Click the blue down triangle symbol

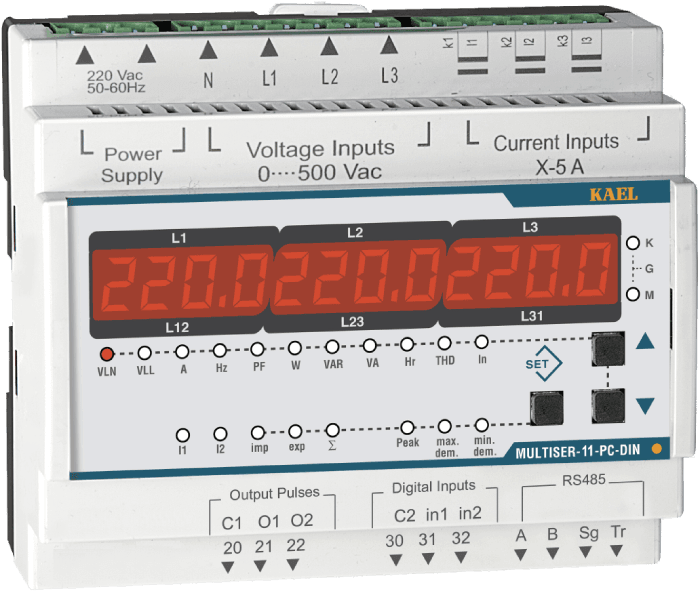pyautogui.click(x=645, y=406)
